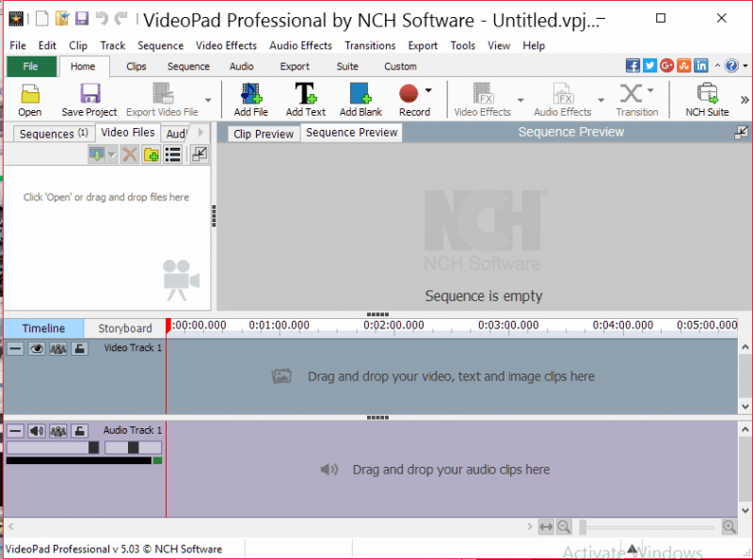
Task: Click the Twitter share icon
Action: (x=649, y=66)
